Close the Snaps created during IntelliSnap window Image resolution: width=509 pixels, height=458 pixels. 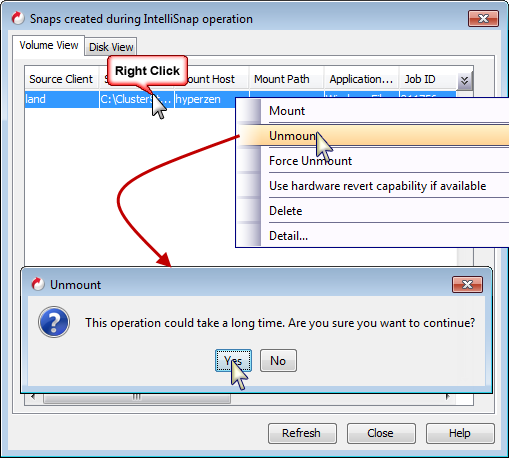tap(483, 18)
